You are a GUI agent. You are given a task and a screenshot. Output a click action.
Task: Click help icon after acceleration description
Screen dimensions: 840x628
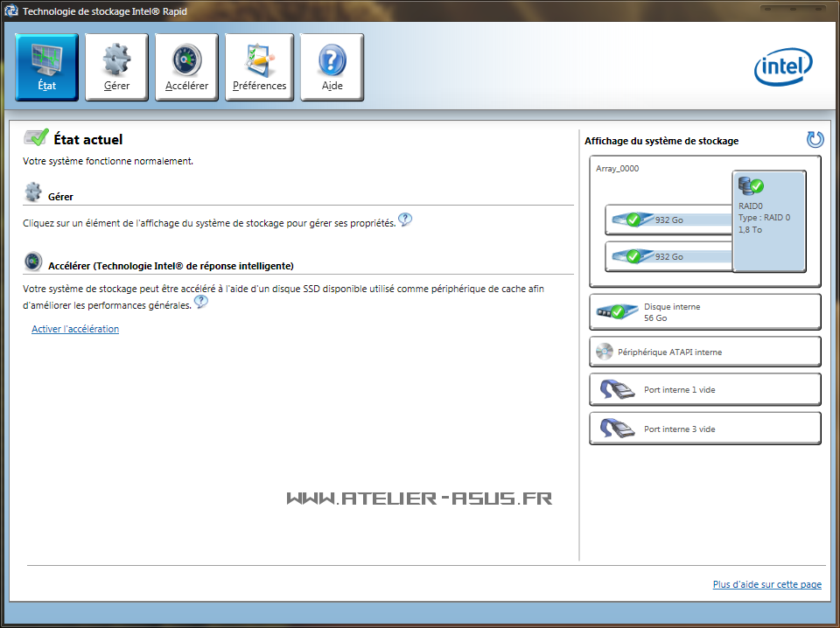tap(201, 302)
